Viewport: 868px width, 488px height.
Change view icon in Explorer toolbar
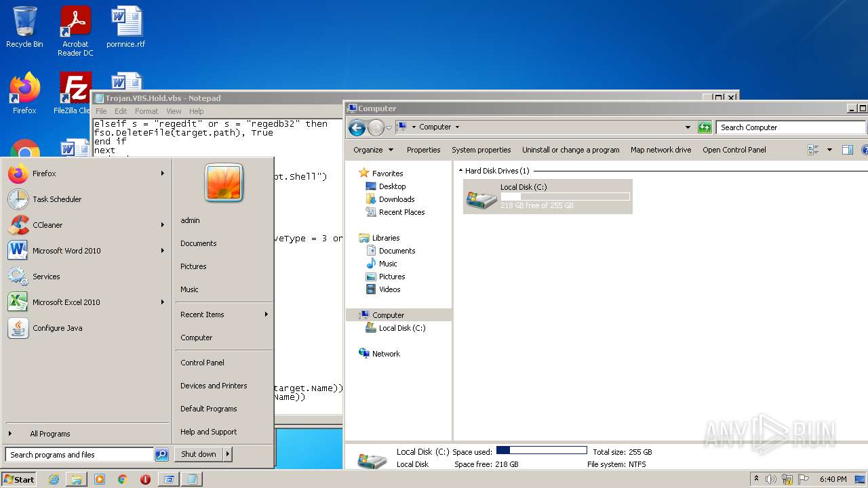click(x=814, y=150)
